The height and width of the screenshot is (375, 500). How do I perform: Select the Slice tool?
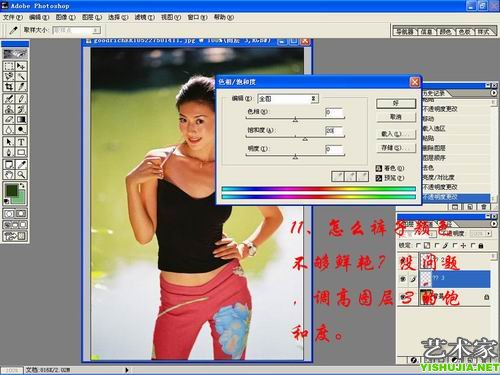21,87
